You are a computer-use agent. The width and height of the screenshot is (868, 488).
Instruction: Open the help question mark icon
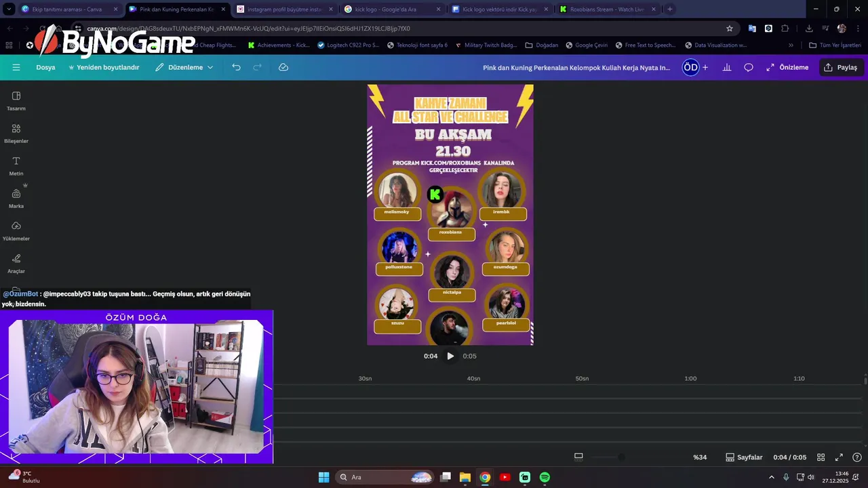click(857, 457)
